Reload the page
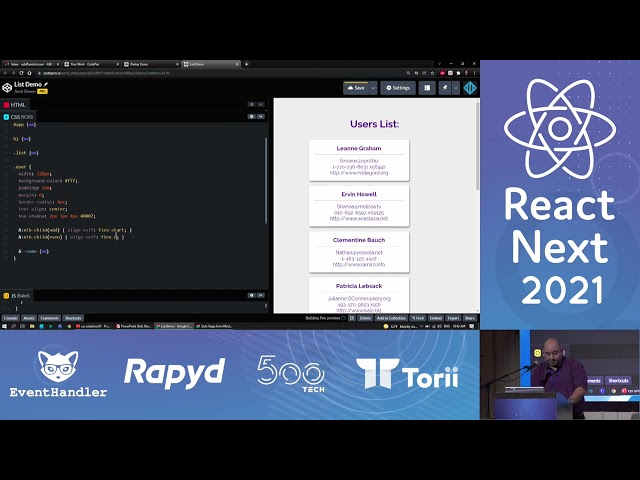The height and width of the screenshot is (480, 640). 21,73
